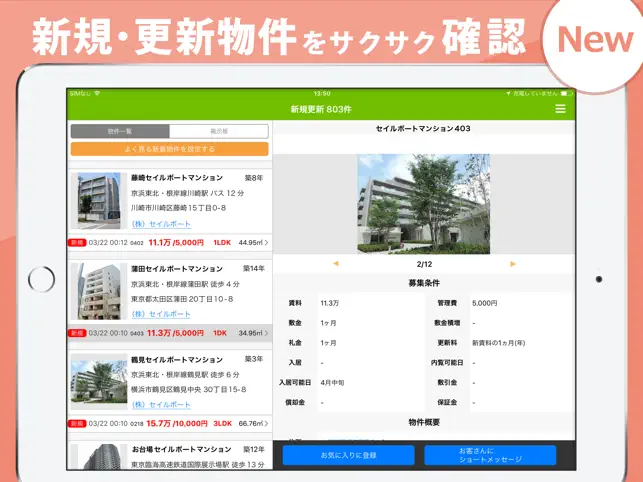Open the hamburger menu icon
643x482 pixels.
[x=560, y=109]
